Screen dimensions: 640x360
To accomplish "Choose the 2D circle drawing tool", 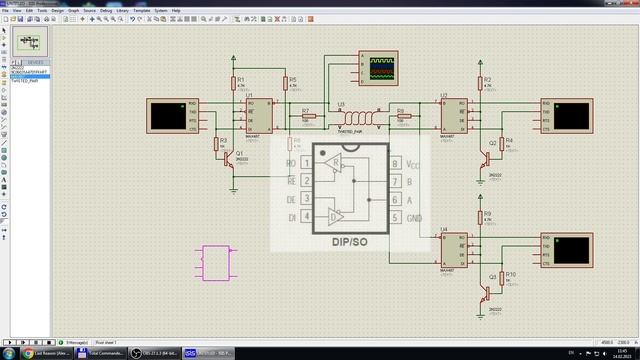I will tap(4, 158).
